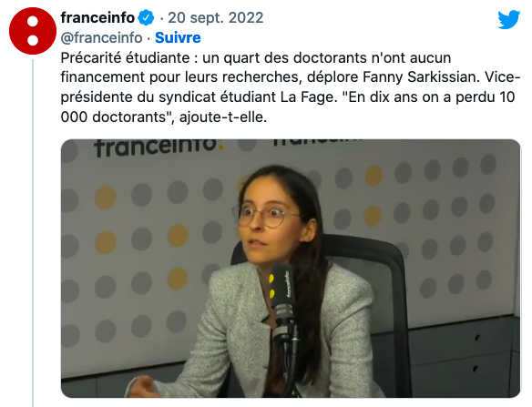Follow the account via the Suivre link

coord(178,37)
